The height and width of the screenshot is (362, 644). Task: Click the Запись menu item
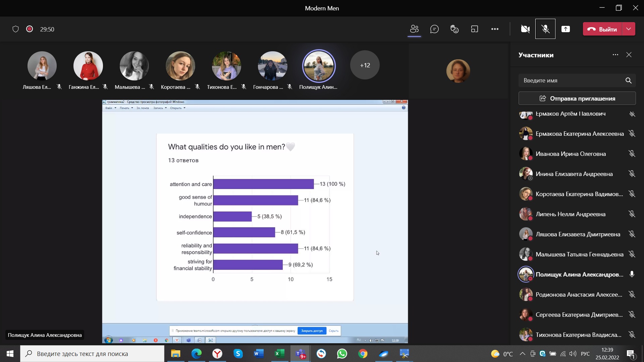[x=158, y=108]
